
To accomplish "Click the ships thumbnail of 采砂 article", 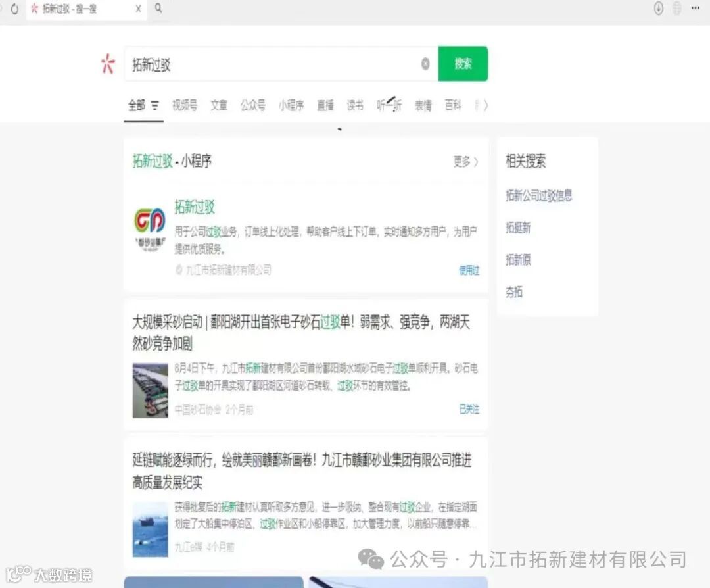I will pos(151,391).
